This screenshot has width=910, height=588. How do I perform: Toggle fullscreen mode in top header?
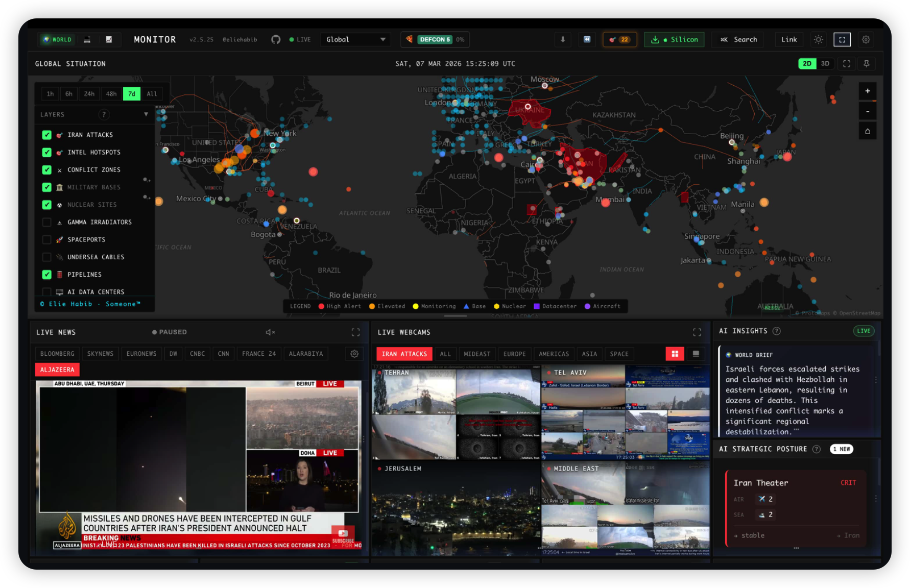point(842,39)
